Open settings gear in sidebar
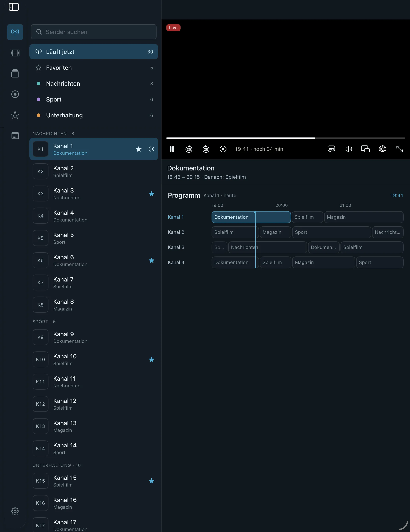This screenshot has height=532, width=410. point(15,511)
